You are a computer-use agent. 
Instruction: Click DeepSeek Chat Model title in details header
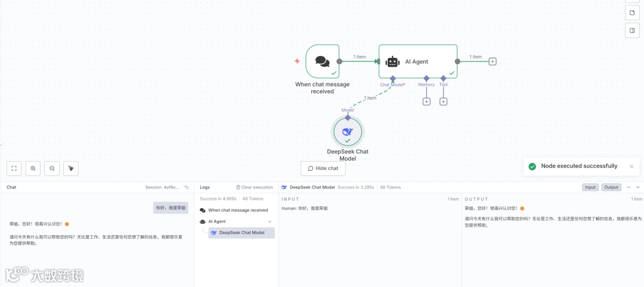[x=312, y=187]
